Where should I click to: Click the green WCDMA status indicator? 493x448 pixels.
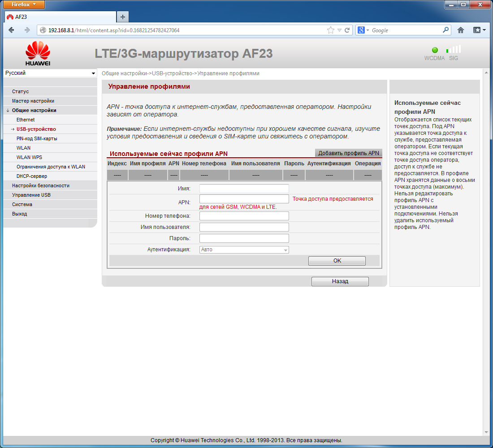[435, 50]
